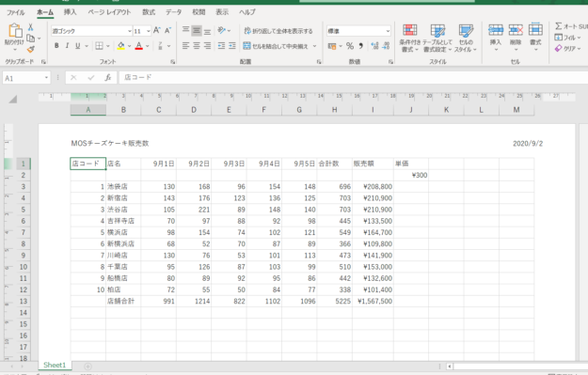Open the File (ファイル) tab
Viewport: 588px width, 375px height.
coord(16,12)
